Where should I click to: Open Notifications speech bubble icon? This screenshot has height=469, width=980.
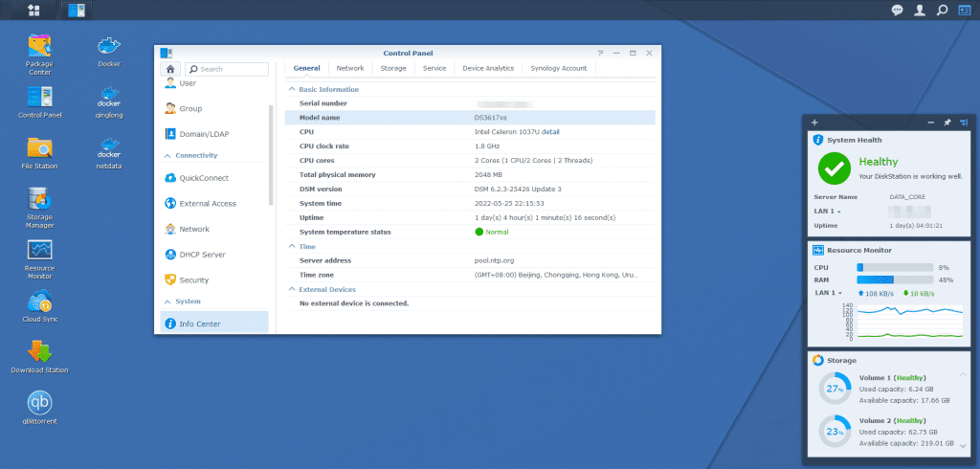coord(897,10)
